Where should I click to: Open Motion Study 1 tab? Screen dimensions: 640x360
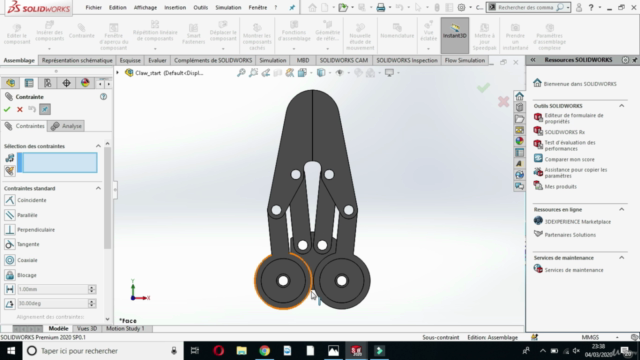pos(125,328)
